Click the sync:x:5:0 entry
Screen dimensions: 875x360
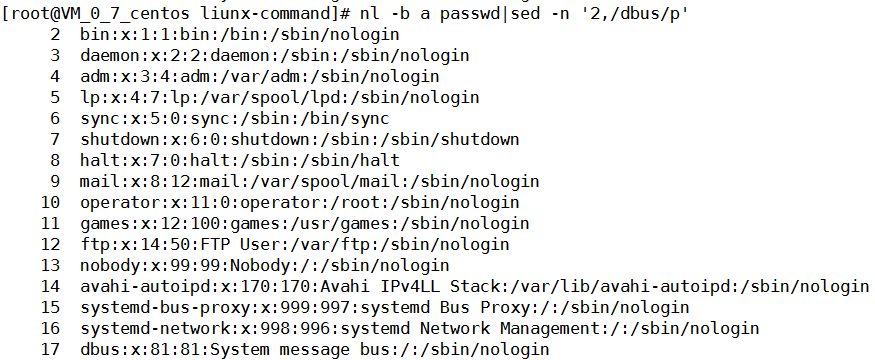tap(235, 118)
